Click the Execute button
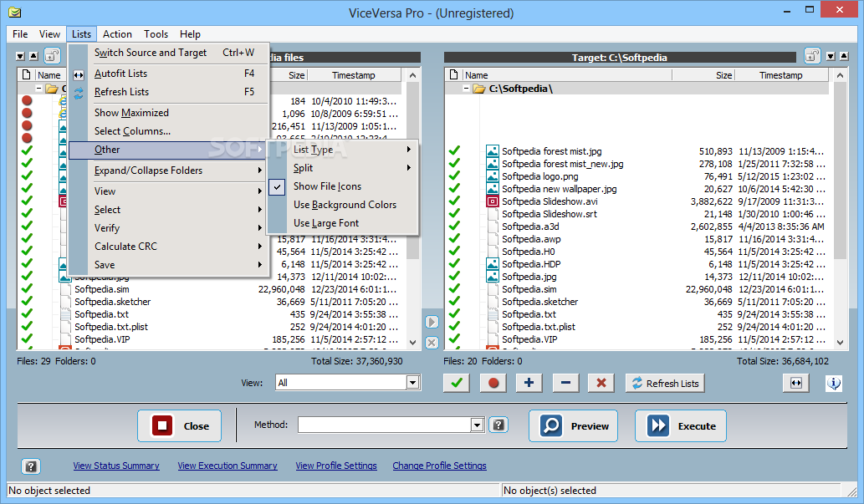 681,425
